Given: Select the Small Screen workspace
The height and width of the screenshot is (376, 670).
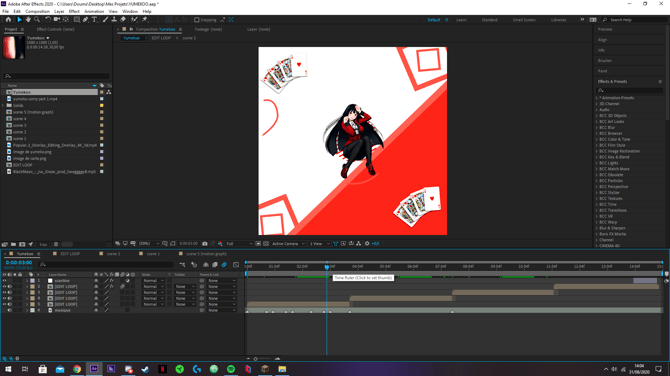Looking at the screenshot, I should coord(524,20).
